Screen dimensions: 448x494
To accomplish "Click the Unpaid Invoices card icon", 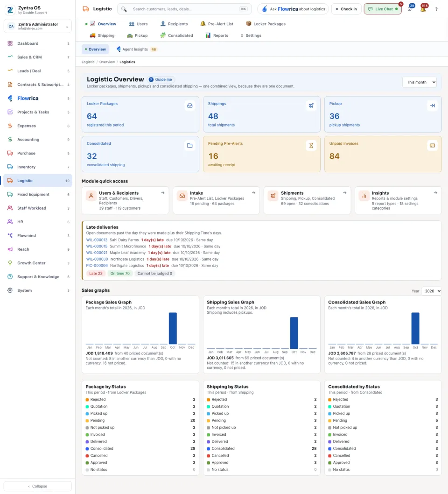I will click(x=432, y=146).
